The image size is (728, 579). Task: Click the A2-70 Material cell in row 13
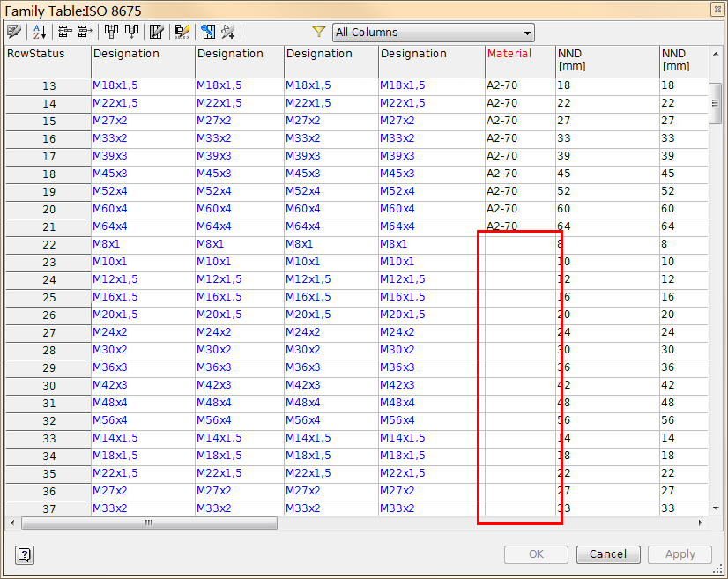(x=521, y=85)
